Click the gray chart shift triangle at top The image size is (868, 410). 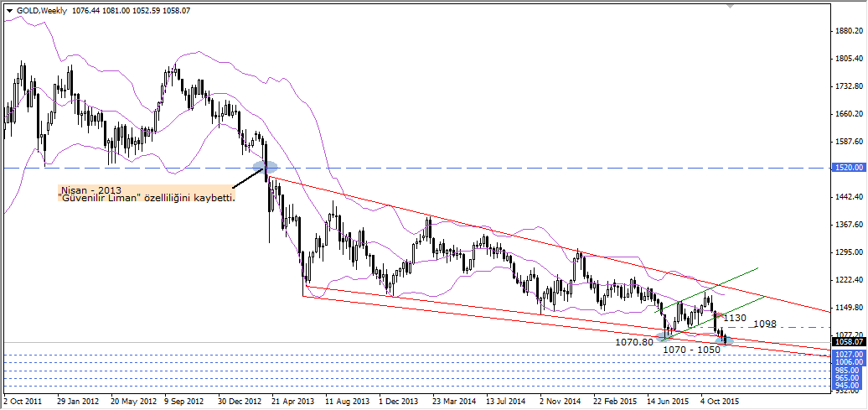731,5
